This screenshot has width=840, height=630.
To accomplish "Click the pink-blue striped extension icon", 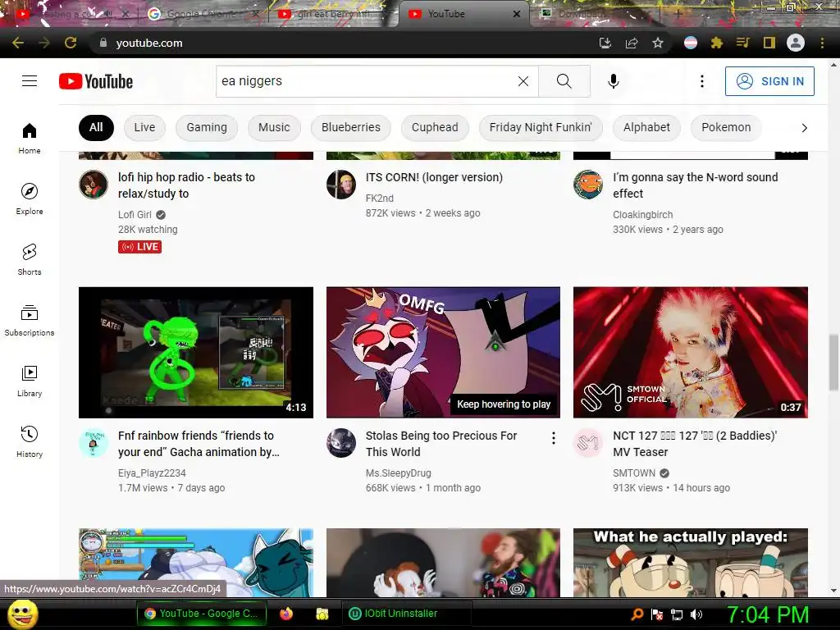I will [691, 43].
